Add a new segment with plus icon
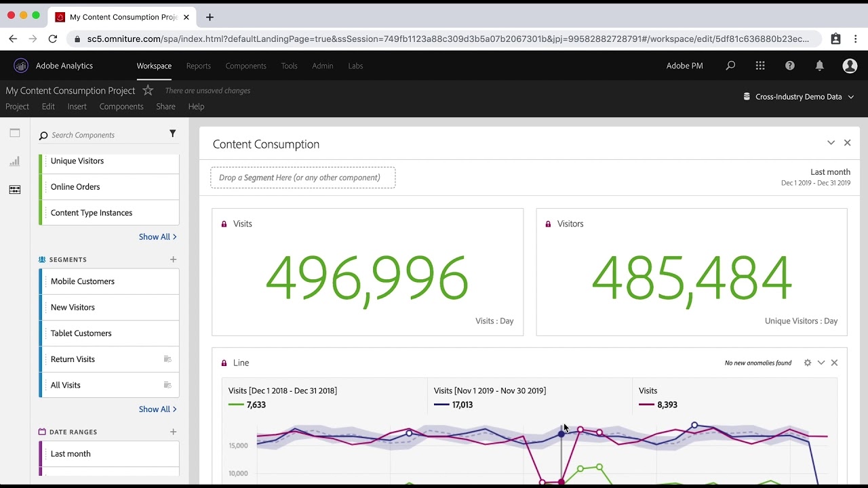Screen dimensions: 868x488 [x=174, y=260]
